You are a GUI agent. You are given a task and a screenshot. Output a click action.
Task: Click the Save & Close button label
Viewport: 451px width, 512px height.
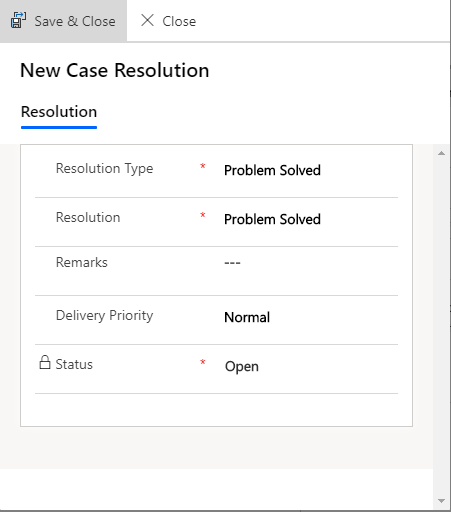[x=75, y=21]
